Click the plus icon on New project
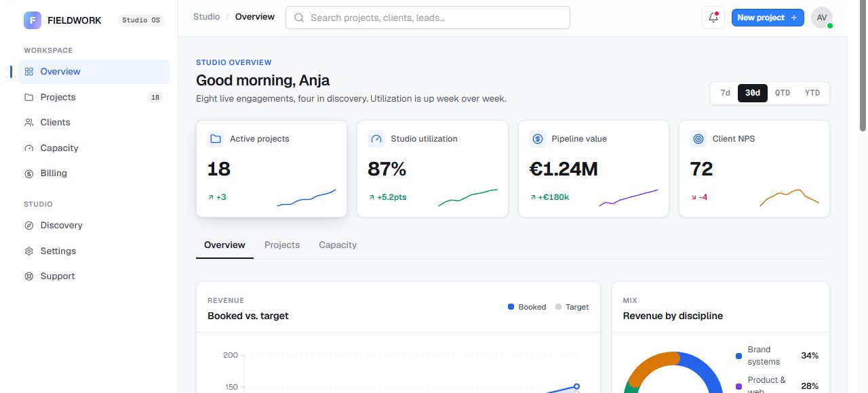The width and height of the screenshot is (868, 393). [793, 18]
